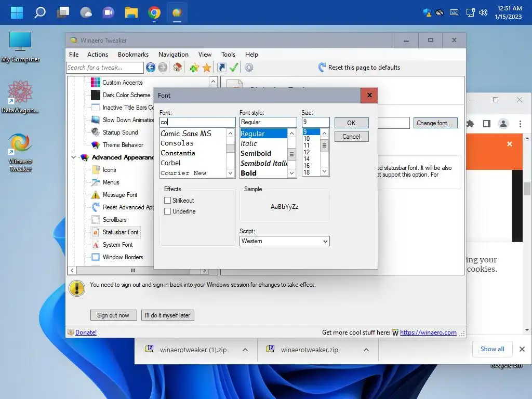Click the Change font button
The width and height of the screenshot is (532, 399).
[x=435, y=123]
